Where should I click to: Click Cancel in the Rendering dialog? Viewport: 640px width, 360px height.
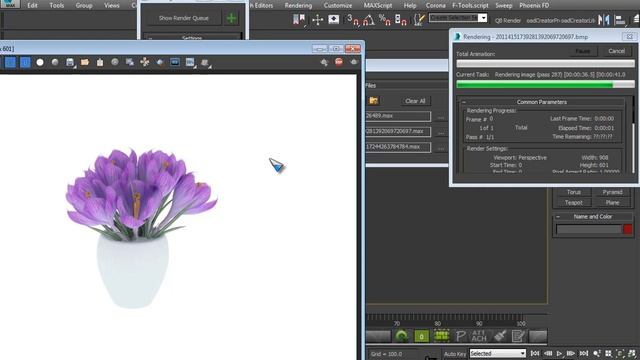pos(616,51)
